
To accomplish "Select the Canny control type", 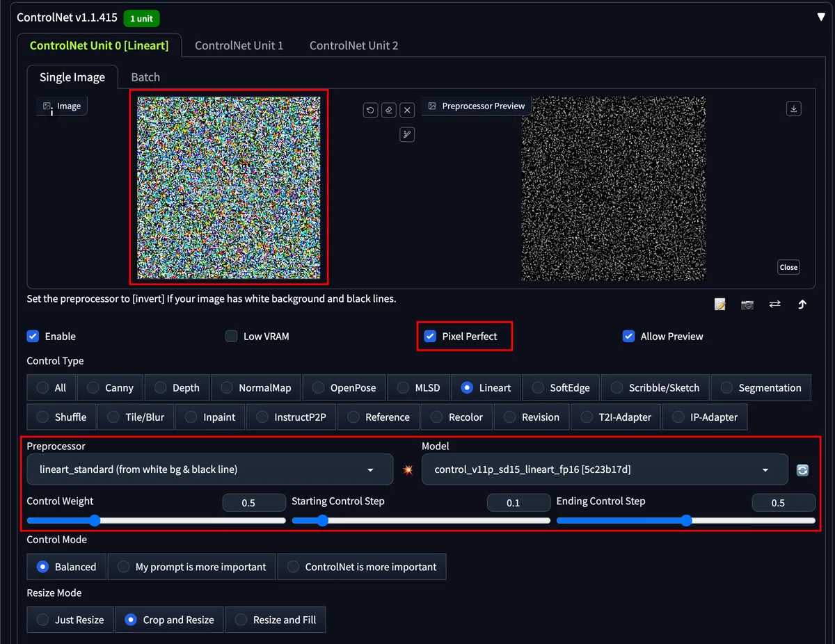I will pyautogui.click(x=110, y=387).
